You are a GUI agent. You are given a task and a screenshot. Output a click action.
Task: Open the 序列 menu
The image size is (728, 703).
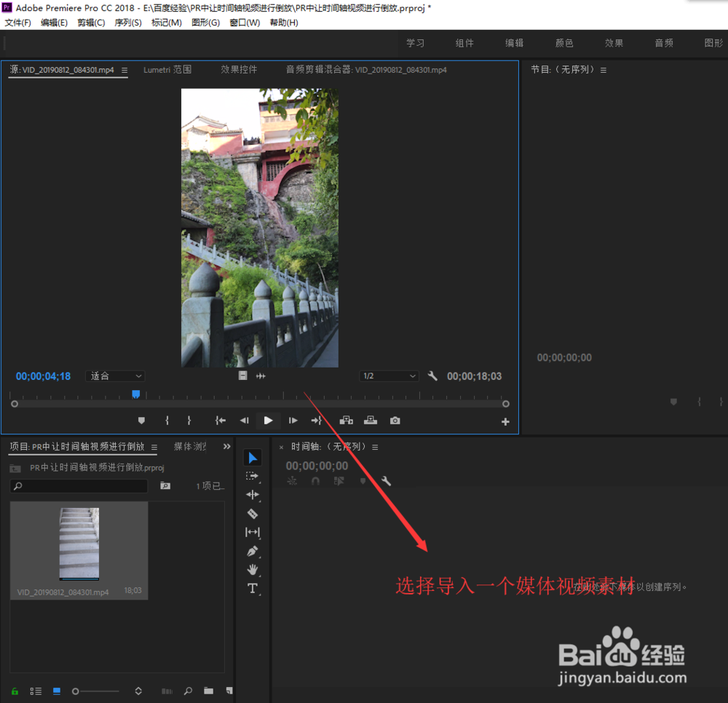pyautogui.click(x=128, y=22)
